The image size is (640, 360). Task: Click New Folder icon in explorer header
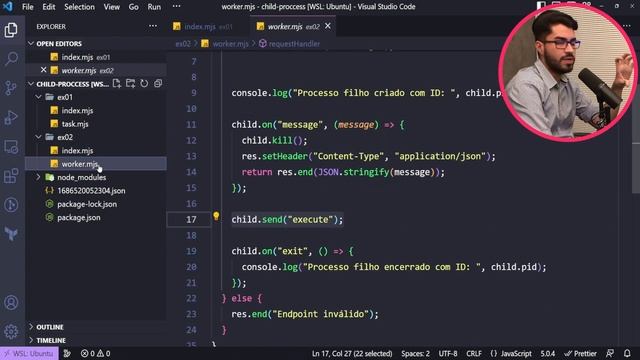click(131, 84)
